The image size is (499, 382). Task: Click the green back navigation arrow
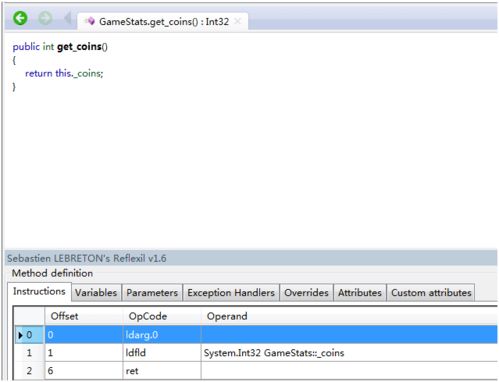[x=20, y=18]
